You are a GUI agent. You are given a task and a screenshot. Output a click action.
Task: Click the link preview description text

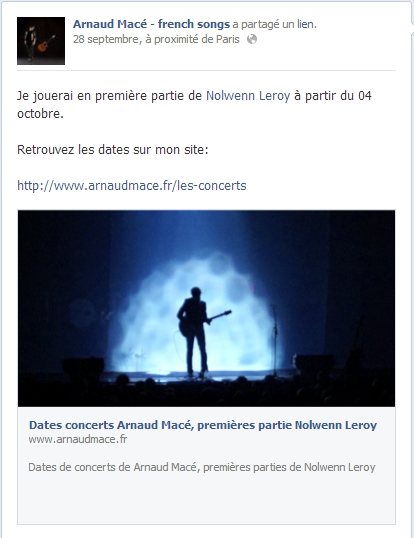(x=202, y=467)
